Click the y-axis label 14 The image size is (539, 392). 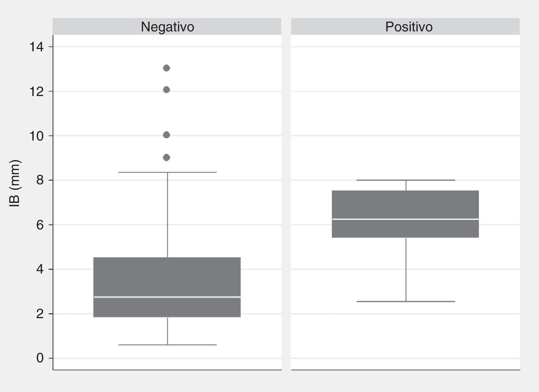tap(36, 47)
